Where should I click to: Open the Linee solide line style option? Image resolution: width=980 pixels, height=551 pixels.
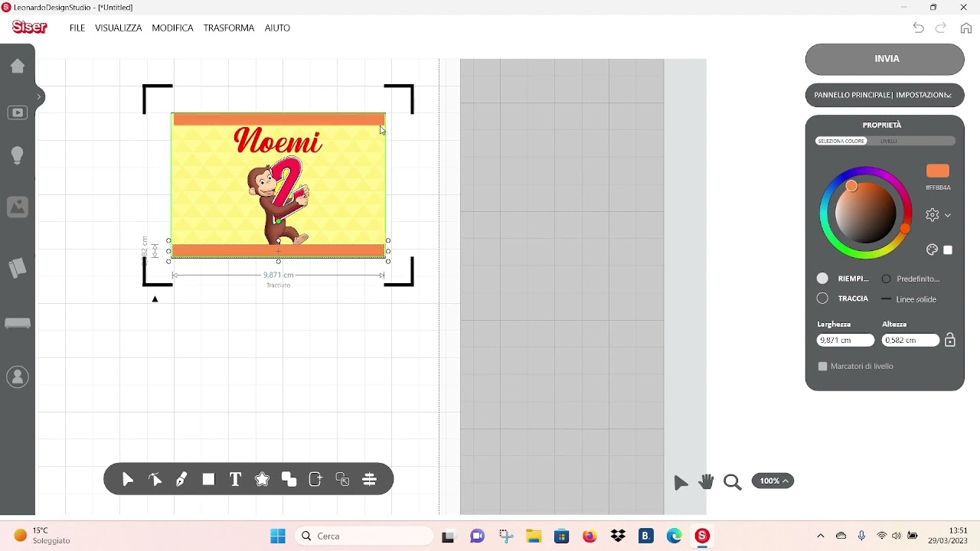(910, 299)
